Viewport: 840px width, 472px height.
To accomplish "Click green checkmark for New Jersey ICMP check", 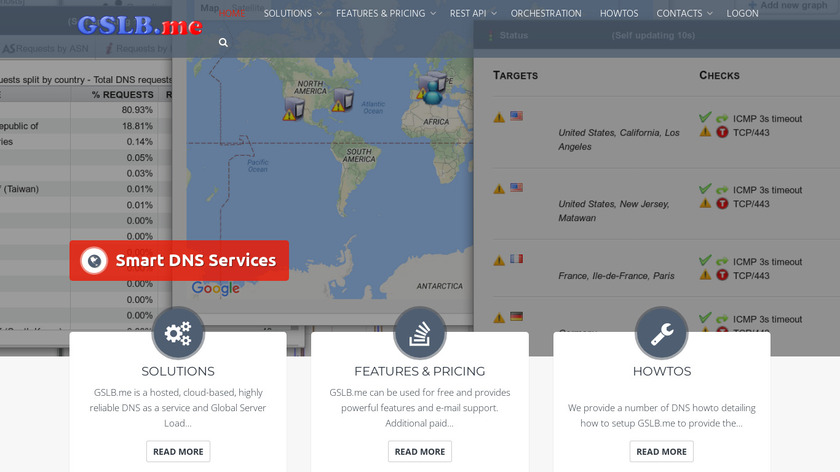I will 705,188.
